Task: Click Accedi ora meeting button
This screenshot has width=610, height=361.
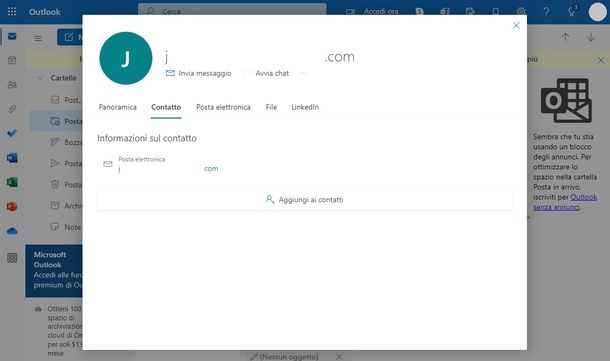Action: [372, 11]
